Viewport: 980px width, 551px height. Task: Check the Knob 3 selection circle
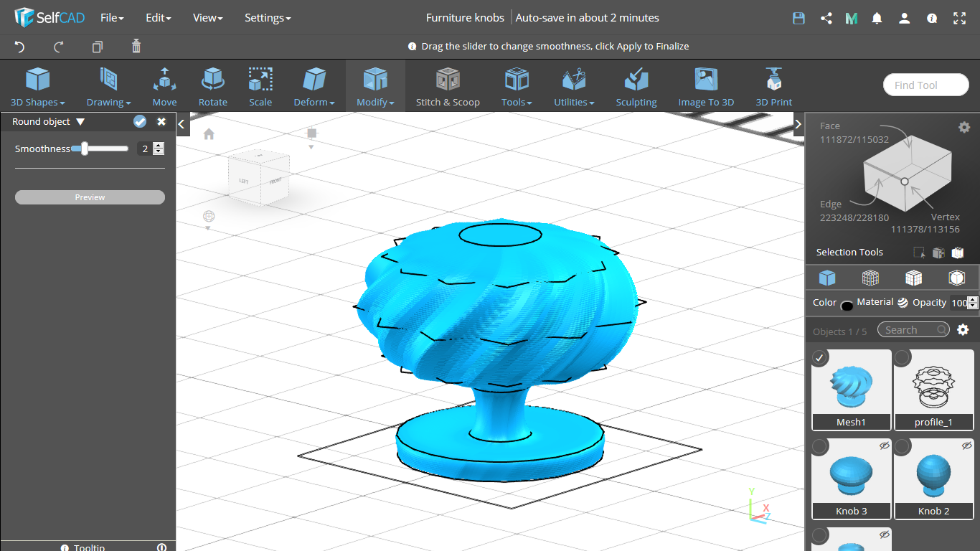tap(819, 447)
